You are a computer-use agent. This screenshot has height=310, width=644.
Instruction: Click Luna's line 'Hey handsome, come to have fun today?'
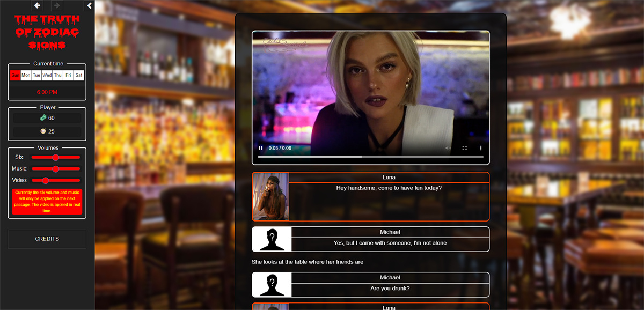tap(389, 188)
